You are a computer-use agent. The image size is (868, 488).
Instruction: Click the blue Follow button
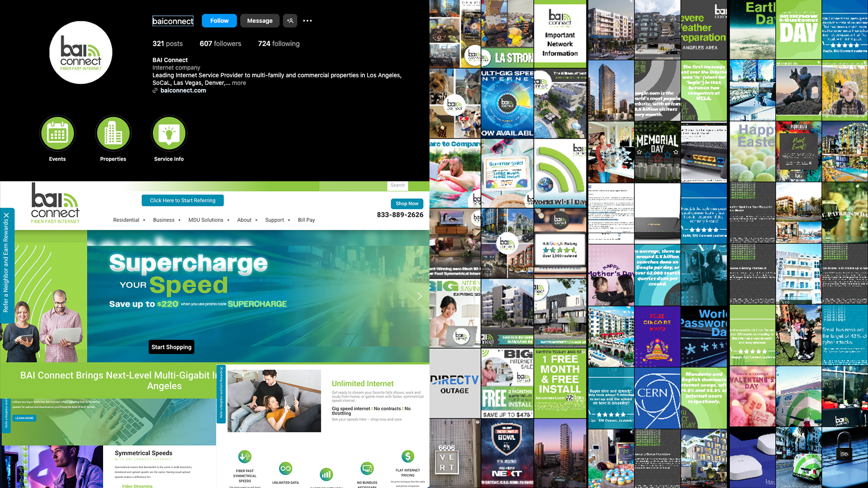coord(219,21)
